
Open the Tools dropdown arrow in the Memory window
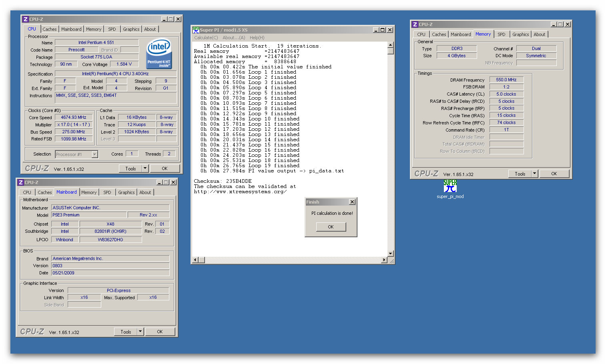pos(535,174)
